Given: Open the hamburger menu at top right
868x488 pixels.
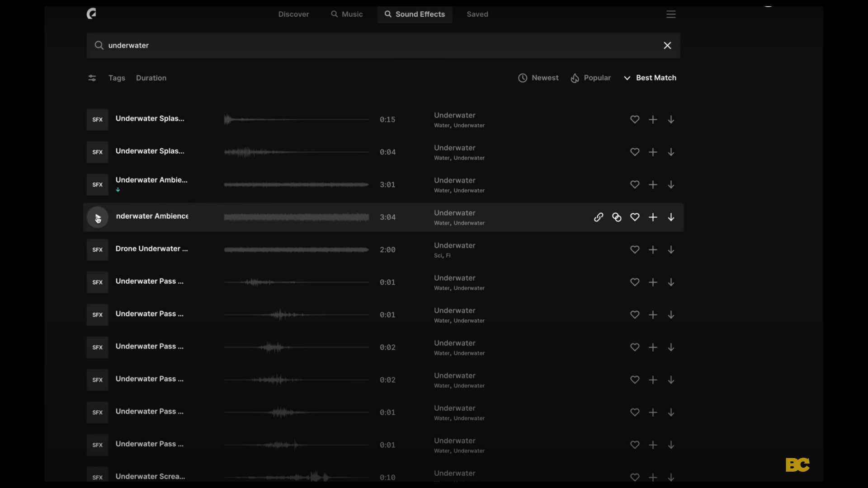Looking at the screenshot, I should coord(671,14).
